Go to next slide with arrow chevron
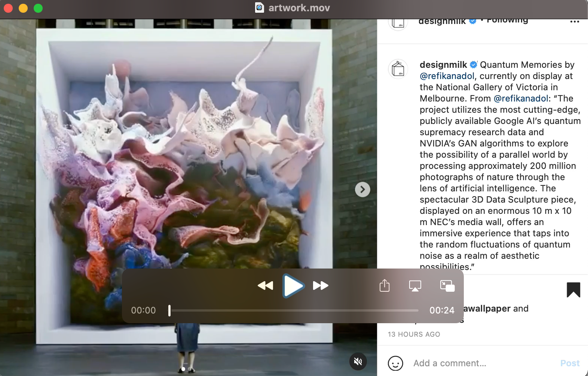Image resolution: width=588 pixels, height=376 pixels. click(362, 189)
